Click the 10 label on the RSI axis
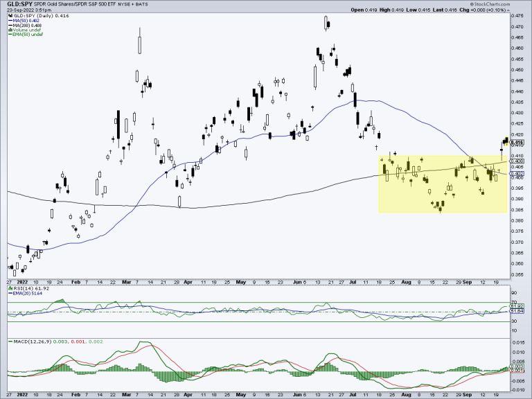This screenshot has height=399, width=532. [x=514, y=330]
